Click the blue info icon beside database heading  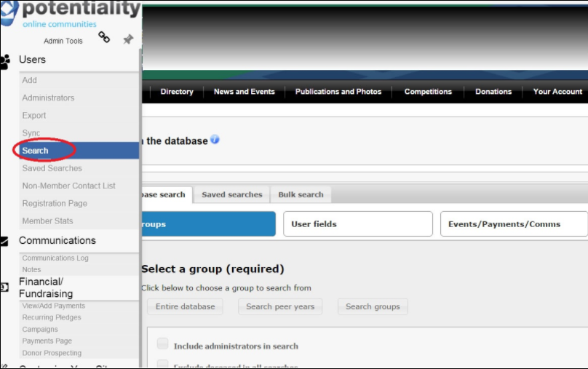(x=215, y=140)
